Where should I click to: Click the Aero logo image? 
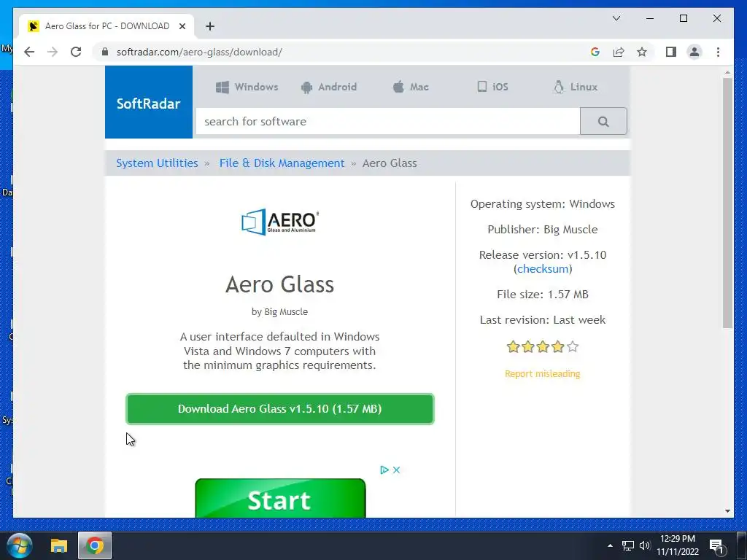tap(279, 222)
